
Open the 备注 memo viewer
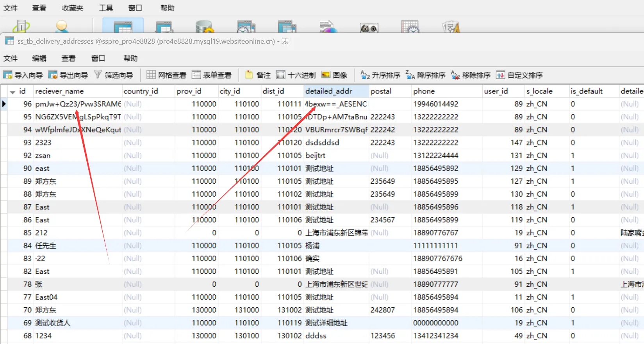tap(258, 75)
